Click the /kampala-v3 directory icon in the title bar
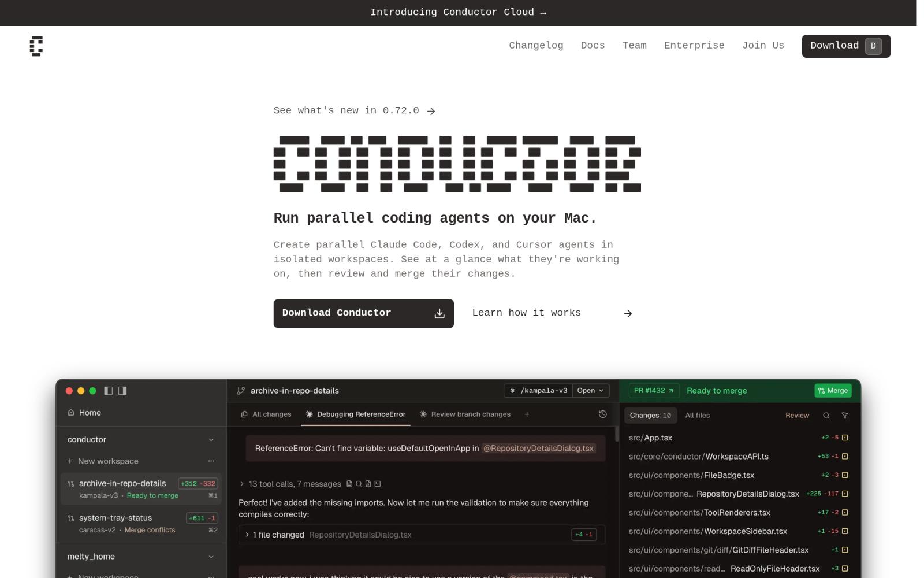 click(x=513, y=391)
